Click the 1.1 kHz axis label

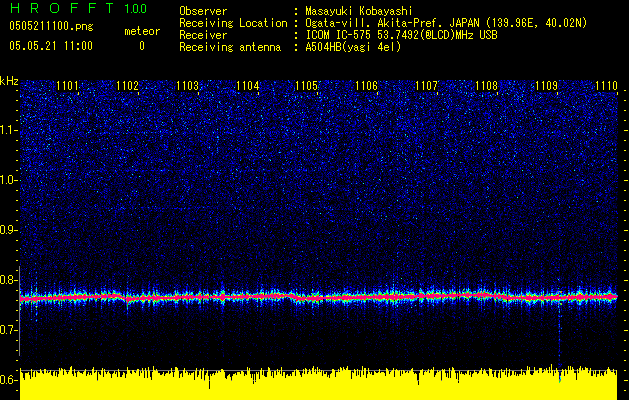8,130
